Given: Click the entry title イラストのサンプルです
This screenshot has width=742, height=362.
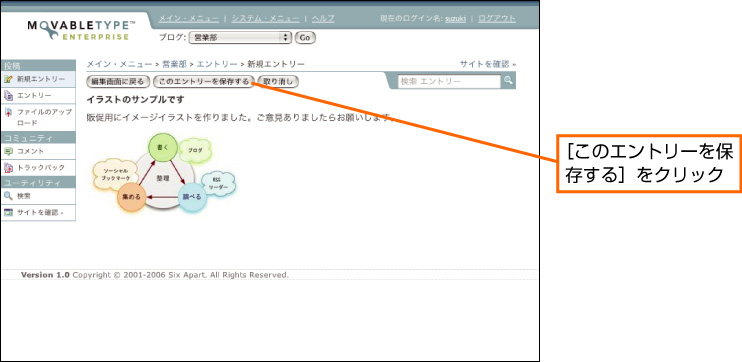Looking at the screenshot, I should click(135, 100).
